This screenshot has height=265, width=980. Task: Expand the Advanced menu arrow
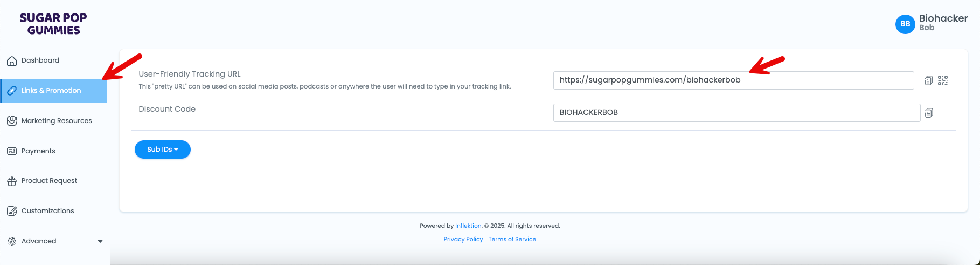[x=100, y=242]
